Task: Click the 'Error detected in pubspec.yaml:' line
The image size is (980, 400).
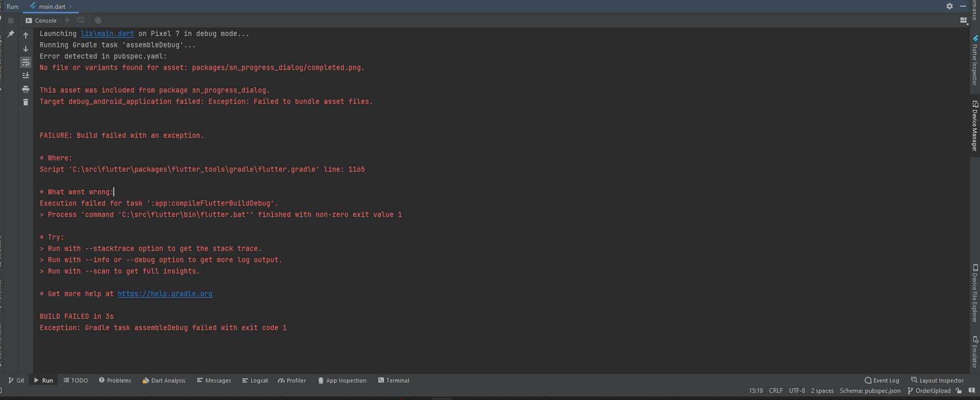Action: click(103, 57)
